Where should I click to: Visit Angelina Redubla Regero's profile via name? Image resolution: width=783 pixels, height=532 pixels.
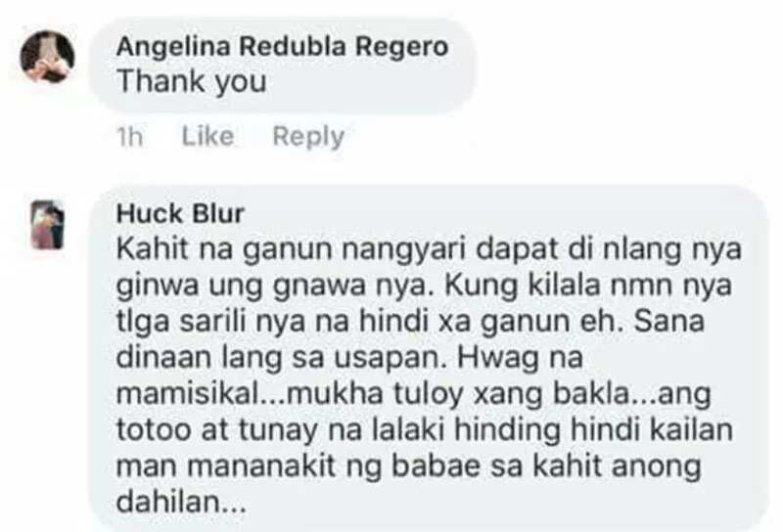[282, 46]
